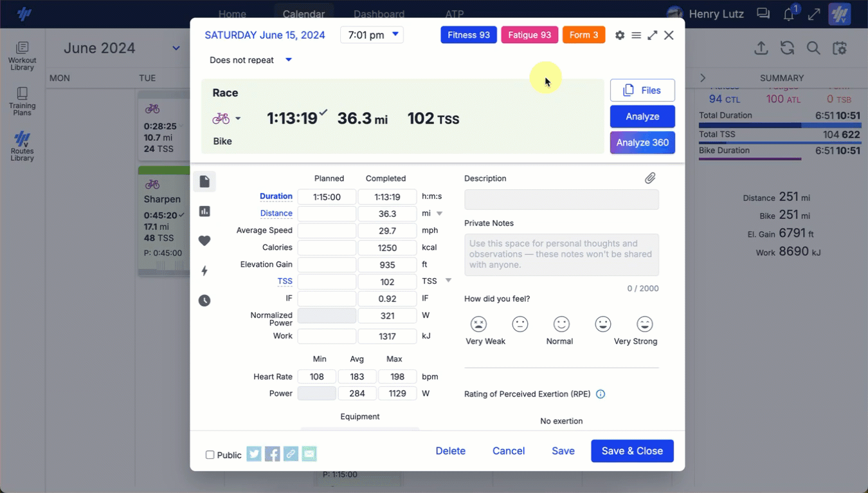
Task: Click the clock time-in-zones icon
Action: point(204,301)
